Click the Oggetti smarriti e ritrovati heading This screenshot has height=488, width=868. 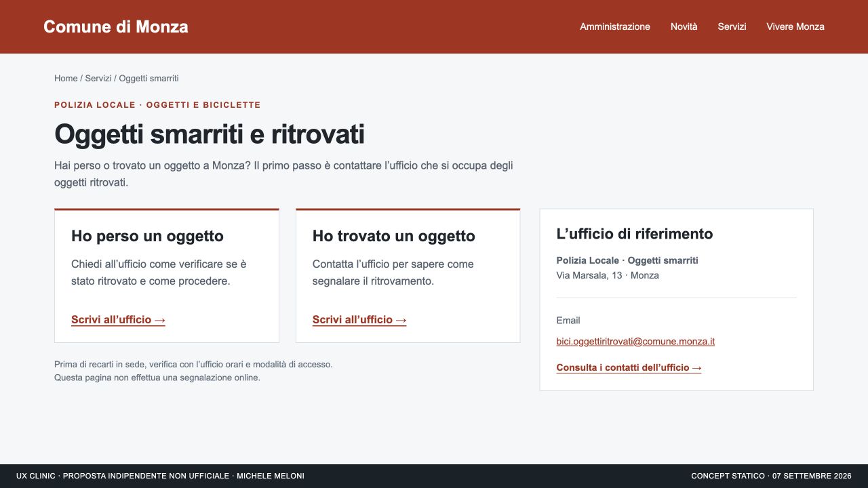point(210,134)
